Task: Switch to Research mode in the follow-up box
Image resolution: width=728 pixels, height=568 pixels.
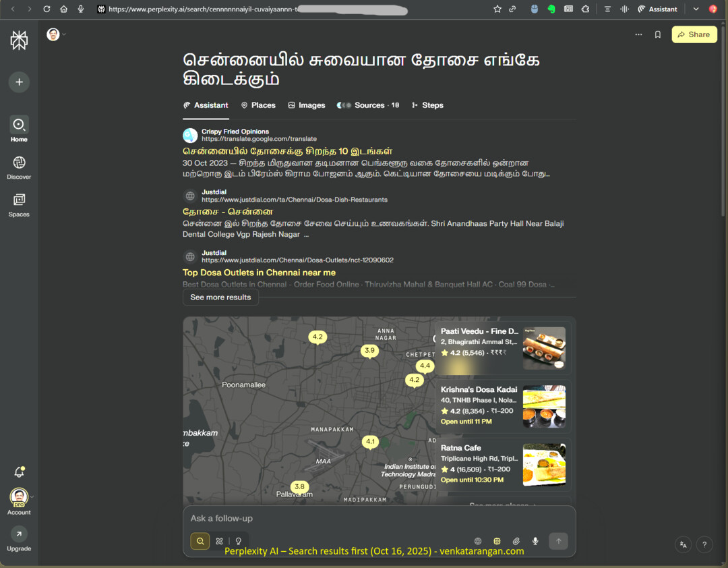Action: pos(219,541)
